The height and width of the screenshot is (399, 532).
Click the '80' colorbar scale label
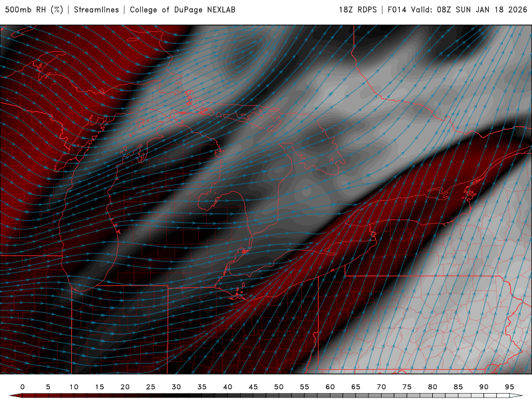433,387
